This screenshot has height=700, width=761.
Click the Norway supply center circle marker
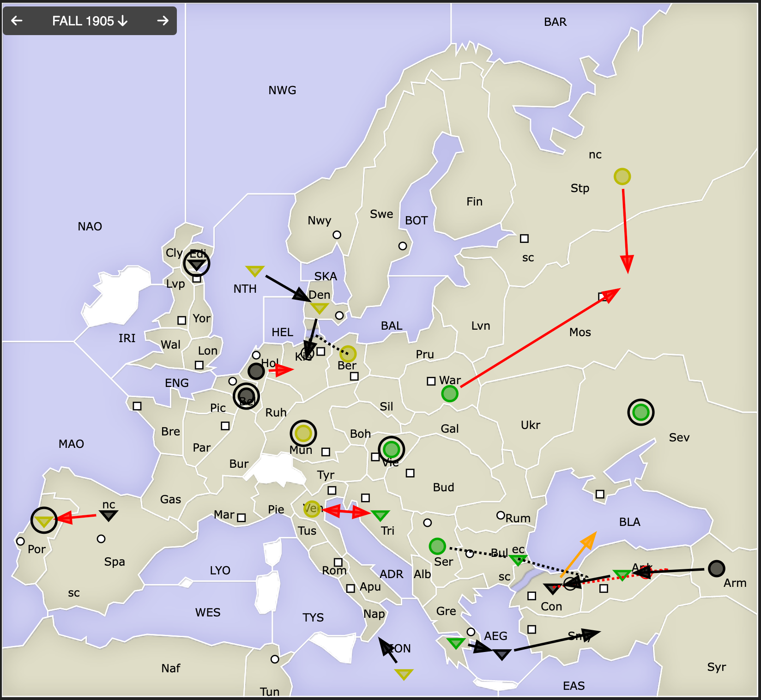click(337, 235)
